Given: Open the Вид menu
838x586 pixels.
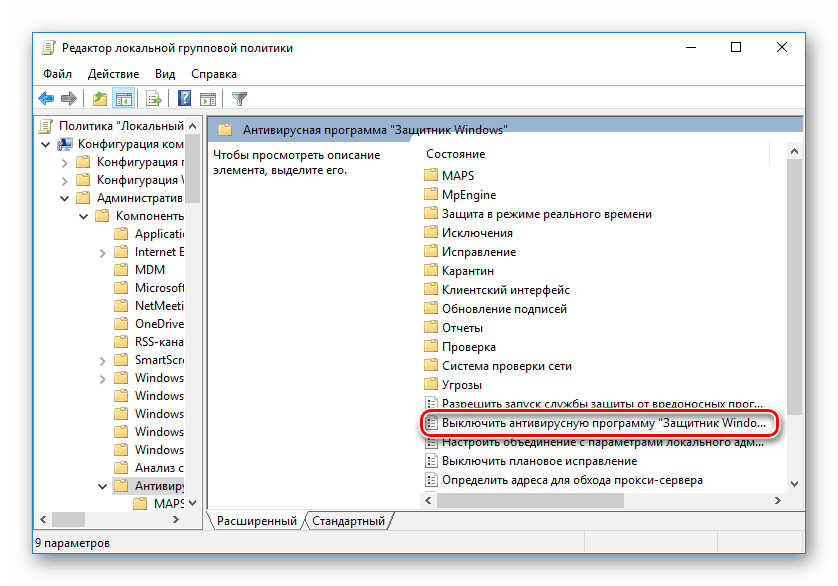Looking at the screenshot, I should (x=165, y=74).
